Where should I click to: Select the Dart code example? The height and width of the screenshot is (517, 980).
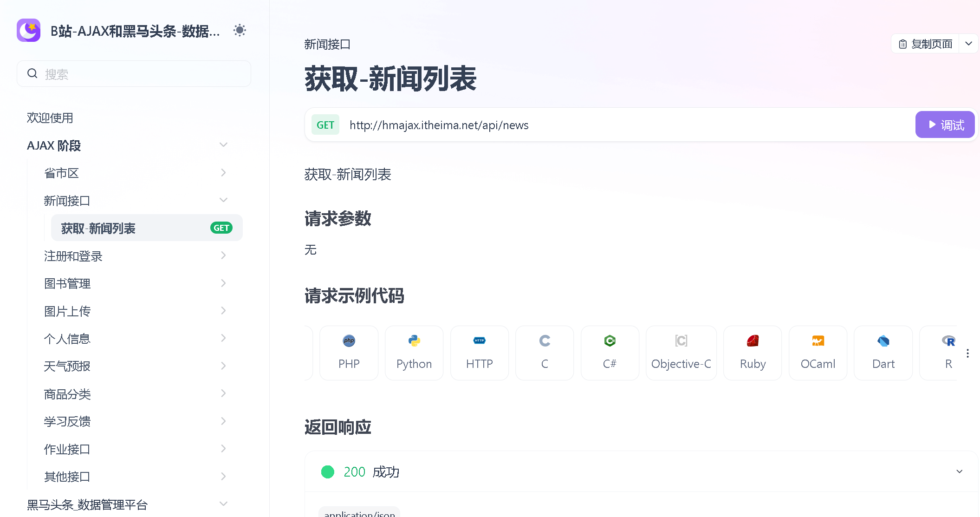[x=883, y=353]
